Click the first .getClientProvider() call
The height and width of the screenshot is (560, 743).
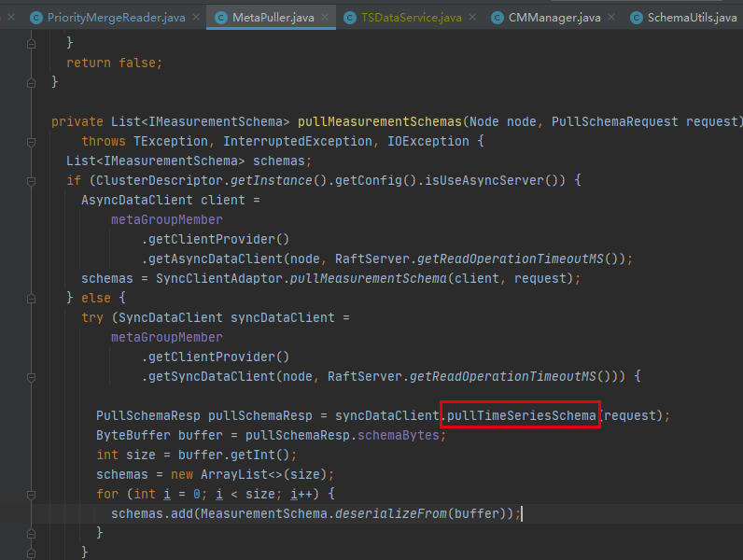click(x=215, y=239)
